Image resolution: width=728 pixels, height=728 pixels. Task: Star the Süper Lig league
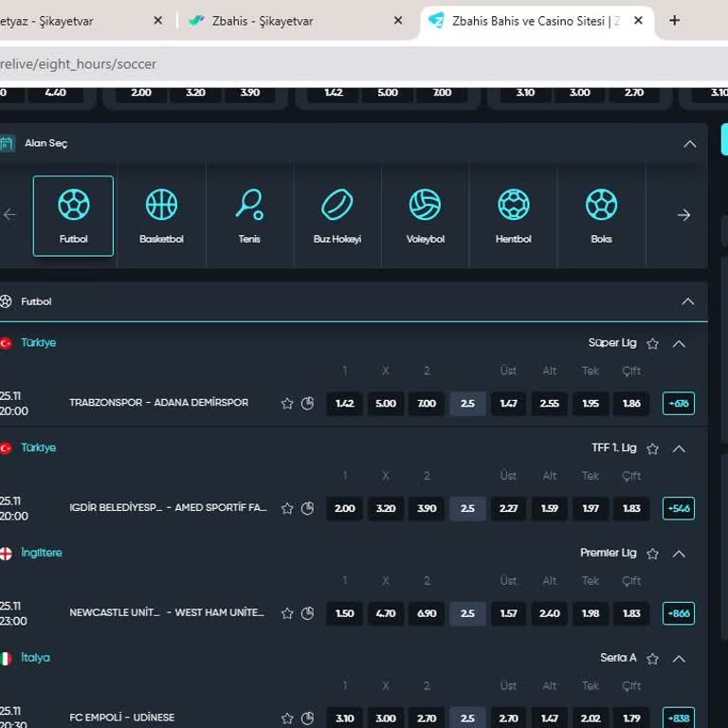tap(652, 344)
